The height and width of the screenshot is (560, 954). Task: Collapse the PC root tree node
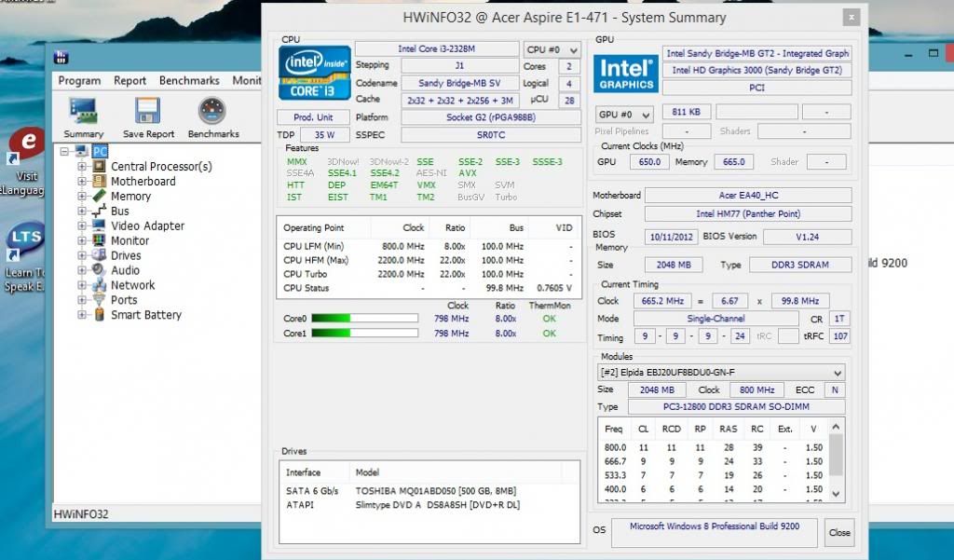pos(65,152)
